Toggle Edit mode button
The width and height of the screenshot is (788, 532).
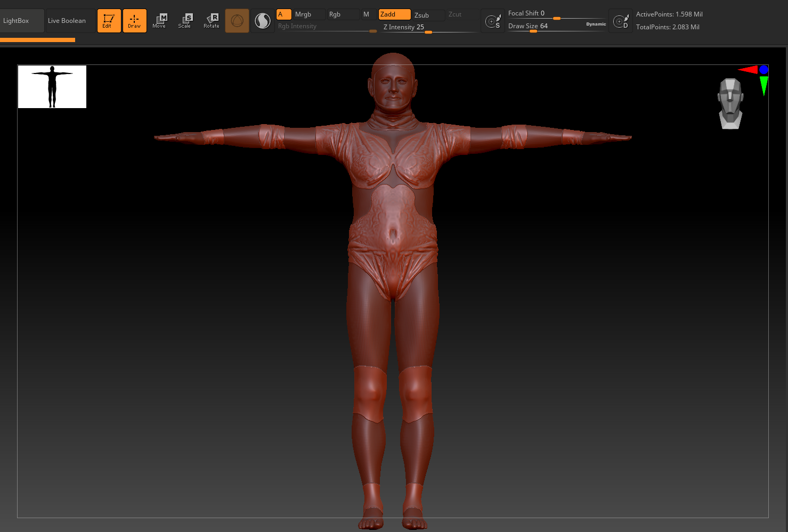[109, 21]
